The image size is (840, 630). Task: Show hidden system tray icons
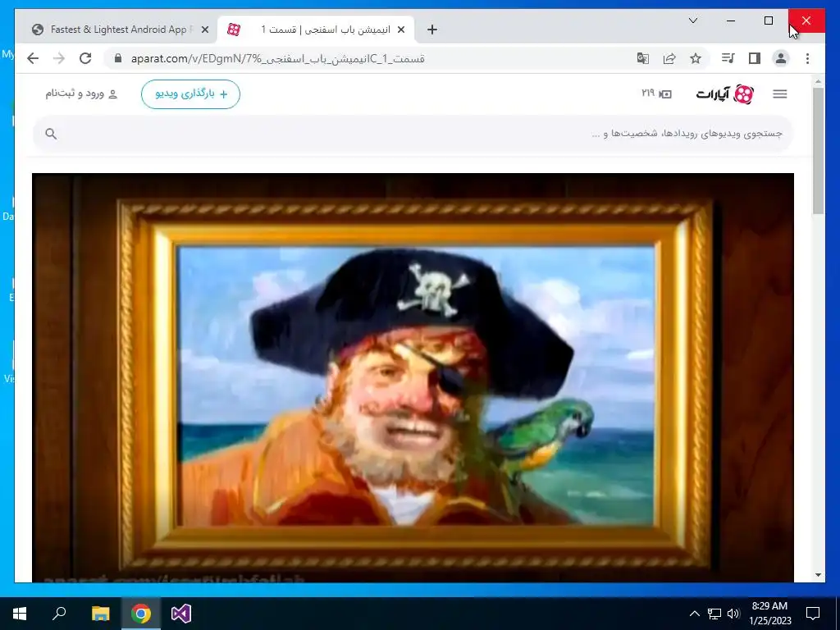point(694,614)
